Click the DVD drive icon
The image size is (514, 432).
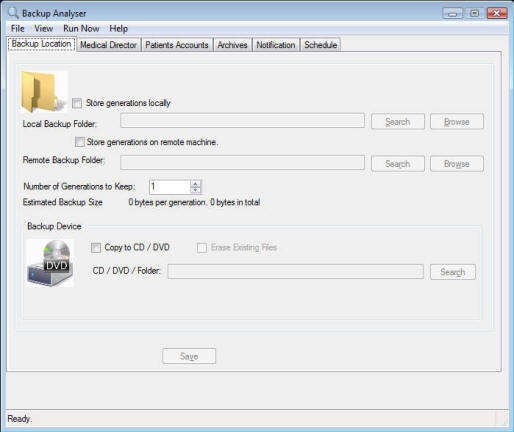point(50,263)
